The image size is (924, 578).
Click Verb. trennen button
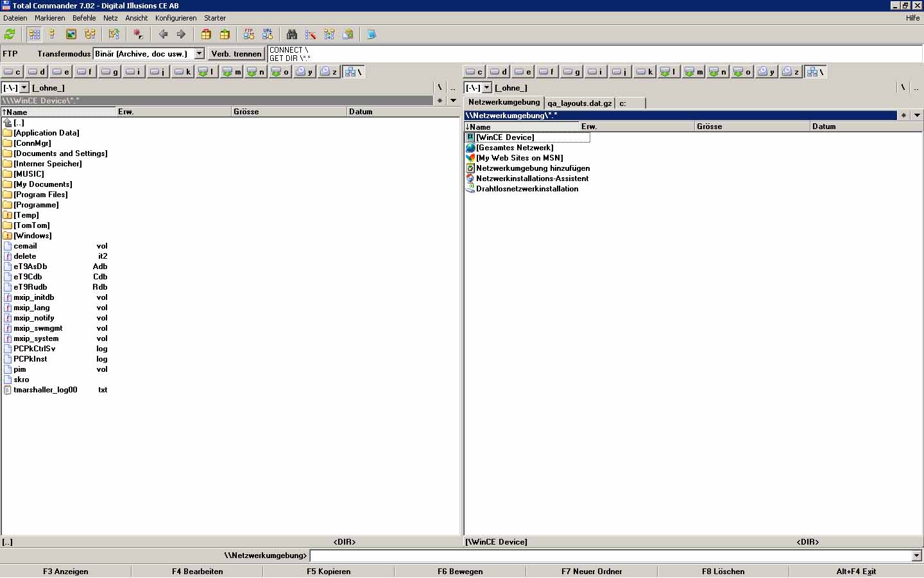click(x=236, y=54)
